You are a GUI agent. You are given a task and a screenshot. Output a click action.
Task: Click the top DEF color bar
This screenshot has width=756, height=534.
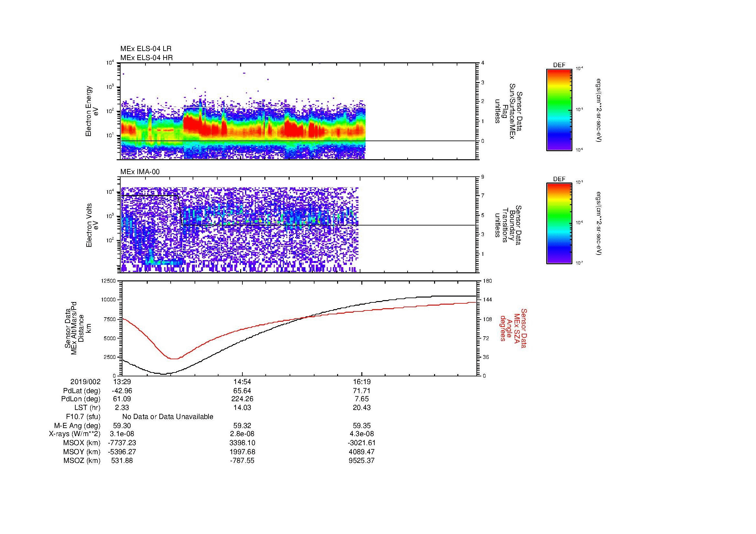pos(559,110)
